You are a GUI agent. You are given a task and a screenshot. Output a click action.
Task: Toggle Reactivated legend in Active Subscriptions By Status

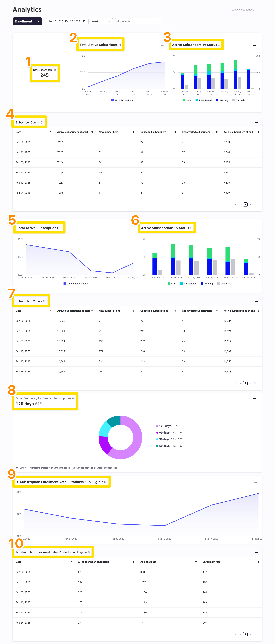(x=188, y=284)
